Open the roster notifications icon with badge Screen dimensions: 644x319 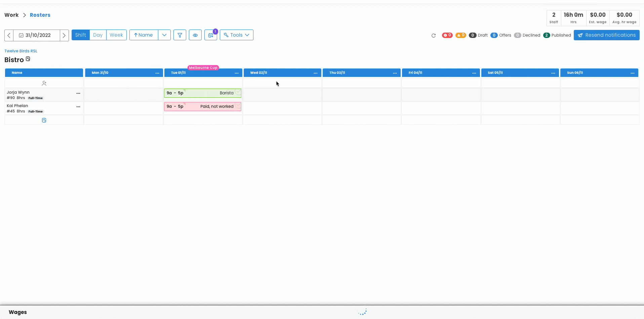(x=211, y=35)
